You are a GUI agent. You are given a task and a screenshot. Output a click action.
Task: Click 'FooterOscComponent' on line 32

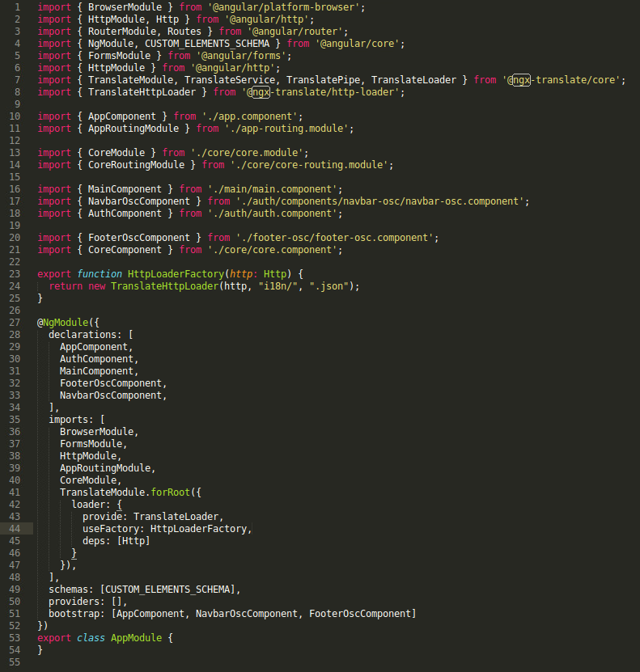111,383
